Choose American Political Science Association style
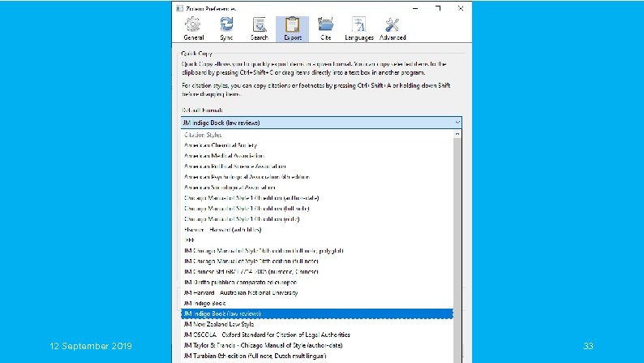 pos(316,166)
